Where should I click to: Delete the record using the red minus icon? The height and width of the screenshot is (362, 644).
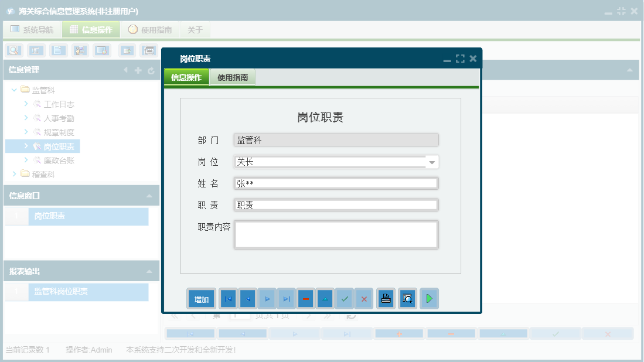pyautogui.click(x=305, y=298)
